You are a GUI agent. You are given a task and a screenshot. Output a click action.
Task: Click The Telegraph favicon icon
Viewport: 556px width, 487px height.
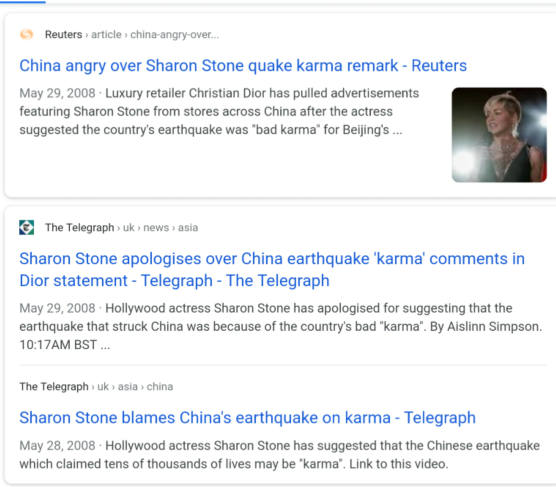point(27,227)
